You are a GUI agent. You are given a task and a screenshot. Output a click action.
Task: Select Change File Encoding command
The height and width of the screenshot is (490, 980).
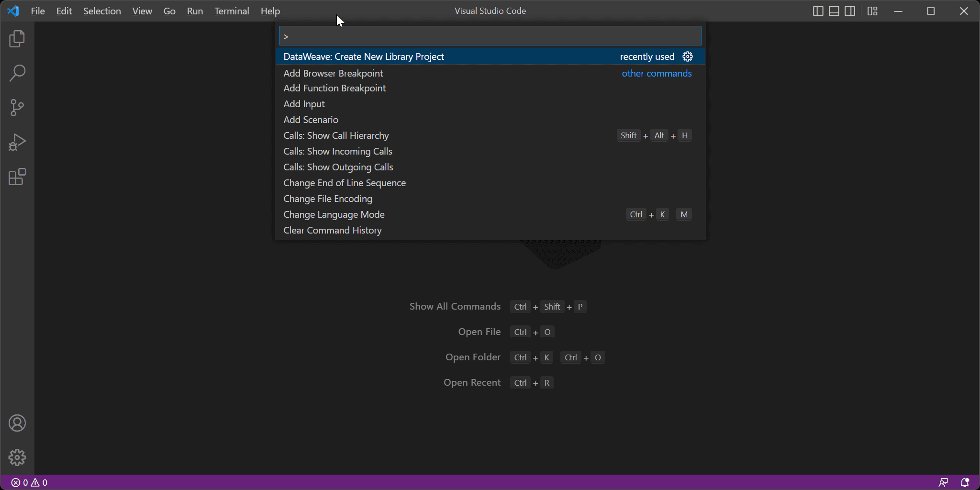(x=490, y=199)
